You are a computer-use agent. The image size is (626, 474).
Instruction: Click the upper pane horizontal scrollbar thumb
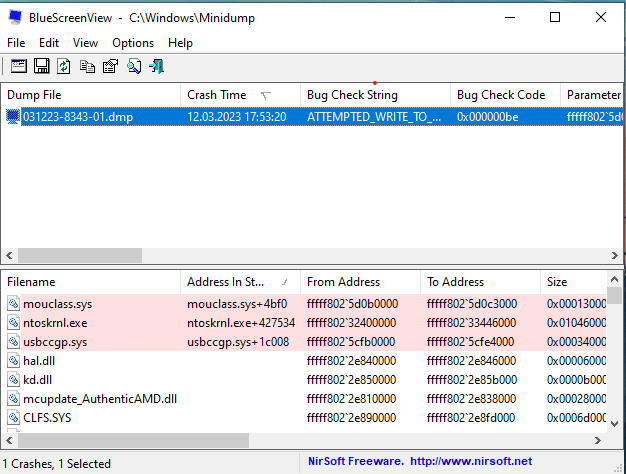[80, 256]
